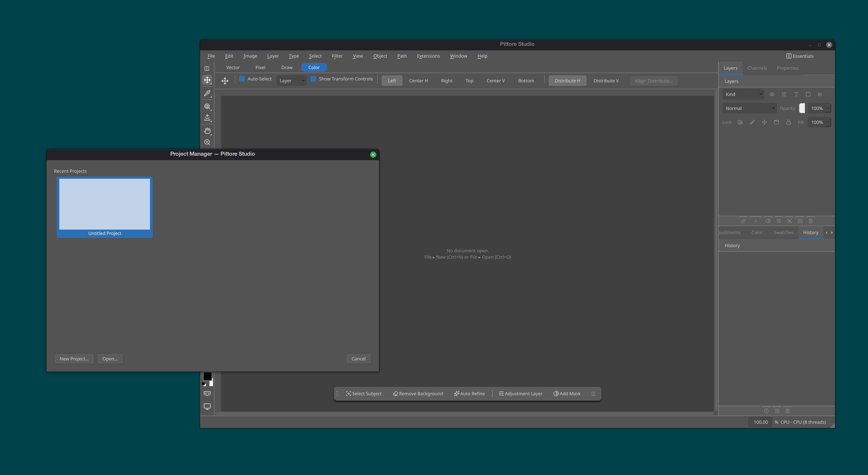Image resolution: width=868 pixels, height=475 pixels.
Task: Open the File menu
Action: click(x=211, y=56)
